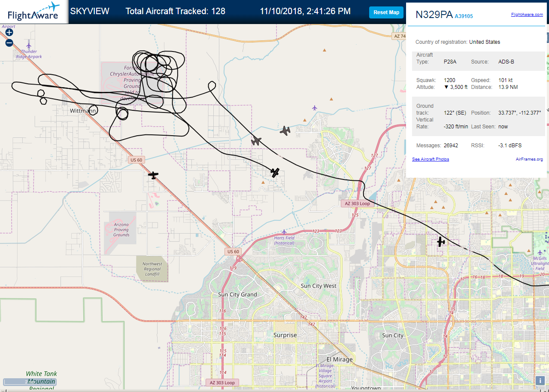Zoom in with the plus map control
549x392 pixels.
(x=9, y=32)
